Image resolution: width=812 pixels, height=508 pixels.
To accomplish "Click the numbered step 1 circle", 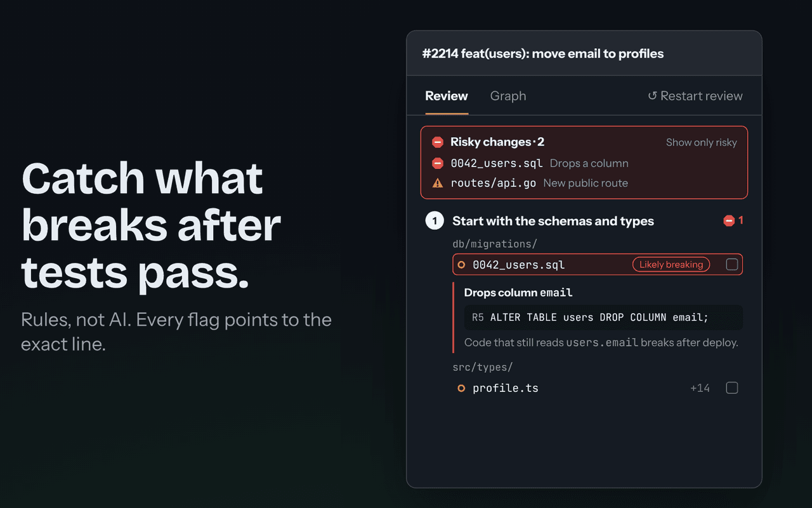I will tap(435, 221).
